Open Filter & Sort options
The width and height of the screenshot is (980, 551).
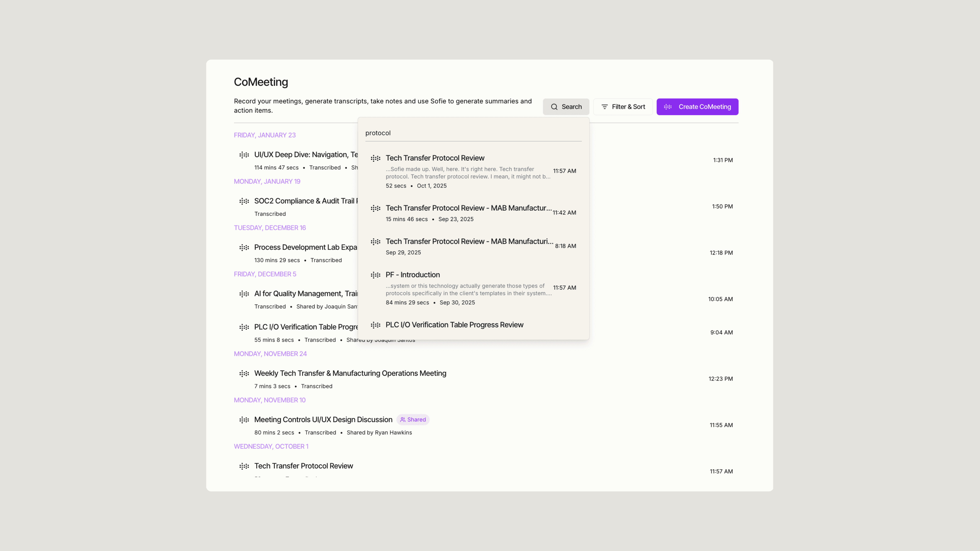[x=623, y=107]
